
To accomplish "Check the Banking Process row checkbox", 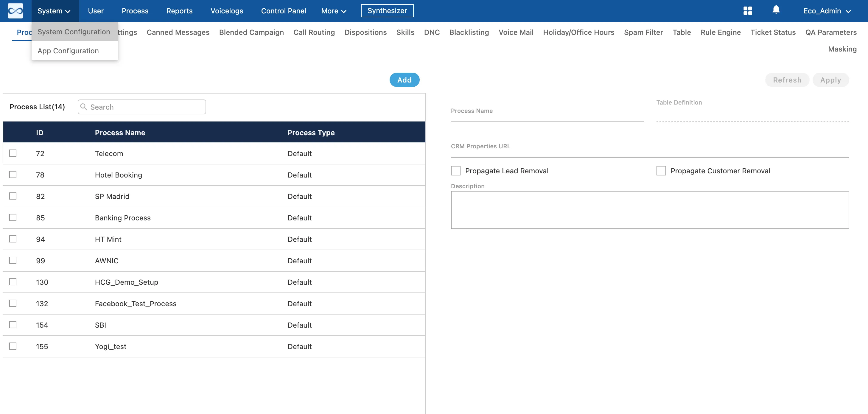I will (13, 217).
